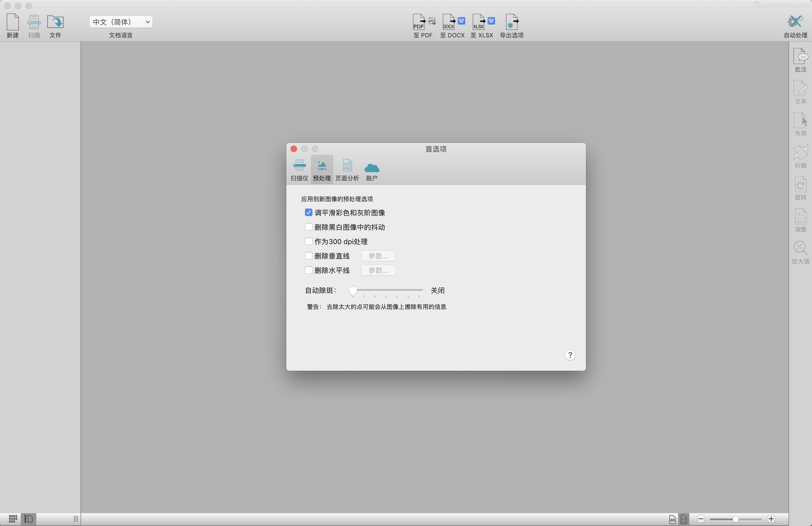Click 参数 button next to 删除垂直线
The height and width of the screenshot is (526, 812).
pos(377,256)
